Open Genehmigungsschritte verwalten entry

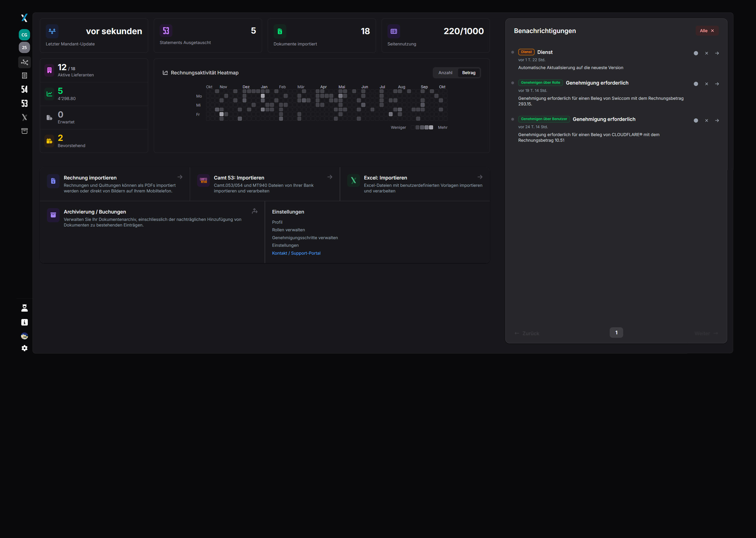click(x=304, y=238)
